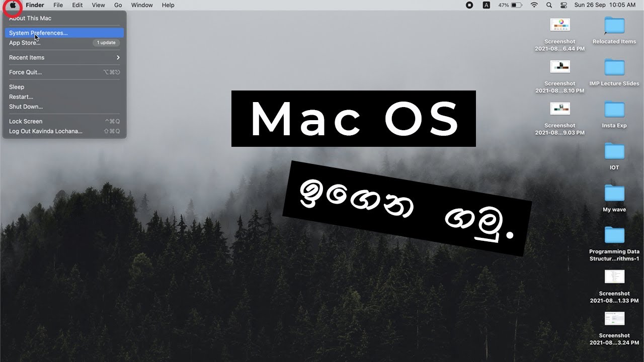This screenshot has width=644, height=362.
Task: Expand the Recent Items submenu
Action: (64, 57)
